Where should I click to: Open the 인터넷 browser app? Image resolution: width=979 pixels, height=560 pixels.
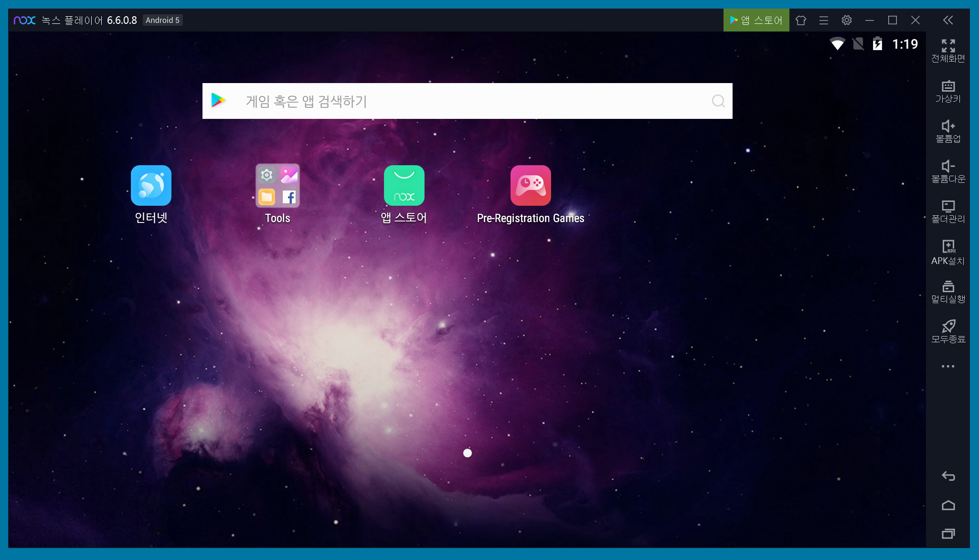pyautogui.click(x=151, y=186)
